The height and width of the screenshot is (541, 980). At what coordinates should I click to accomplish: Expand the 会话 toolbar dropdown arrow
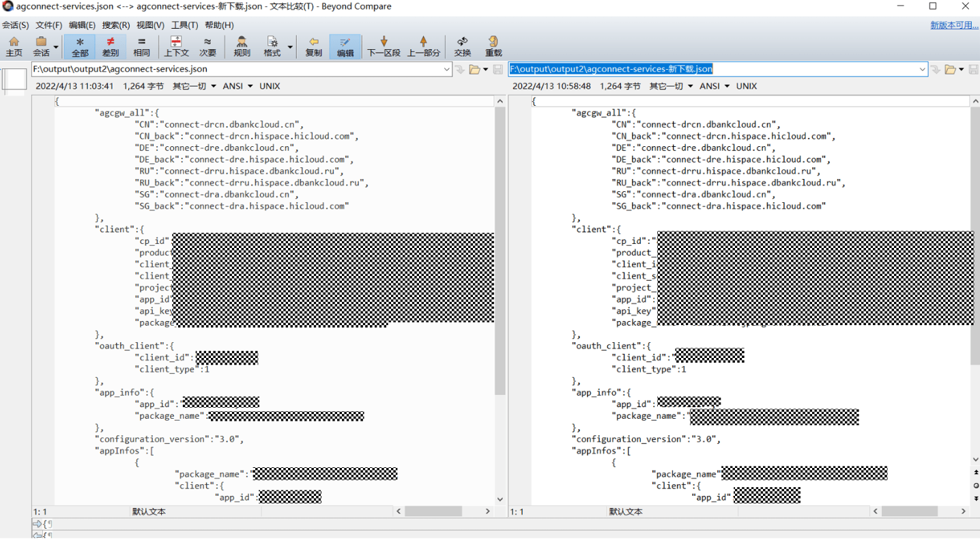pyautogui.click(x=57, y=47)
